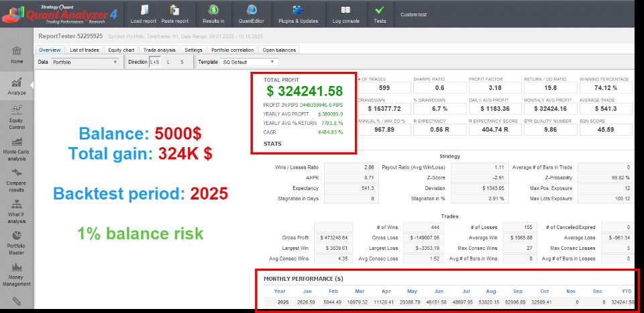This screenshot has height=313, width=644.
Task: Open the Settings tab
Action: coord(193,50)
